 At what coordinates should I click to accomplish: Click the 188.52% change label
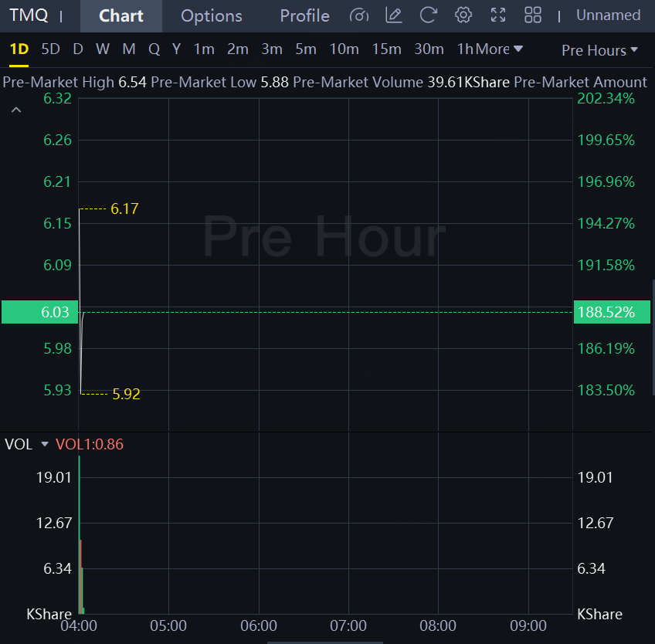[612, 312]
